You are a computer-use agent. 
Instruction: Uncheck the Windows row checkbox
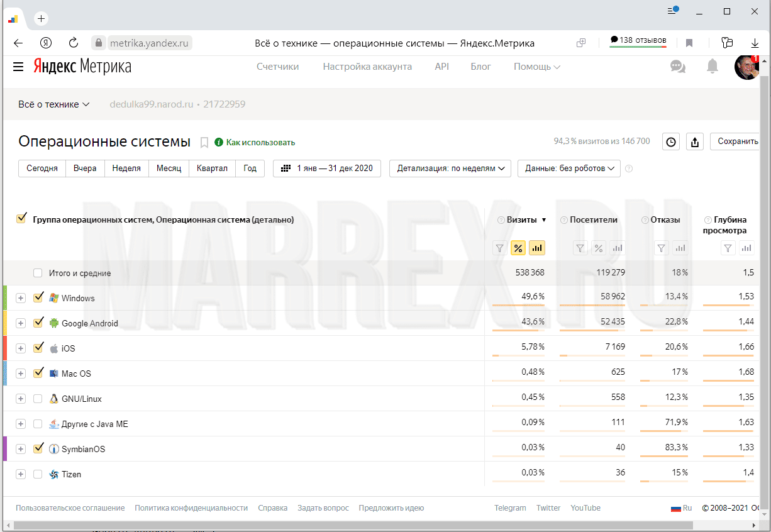click(38, 297)
